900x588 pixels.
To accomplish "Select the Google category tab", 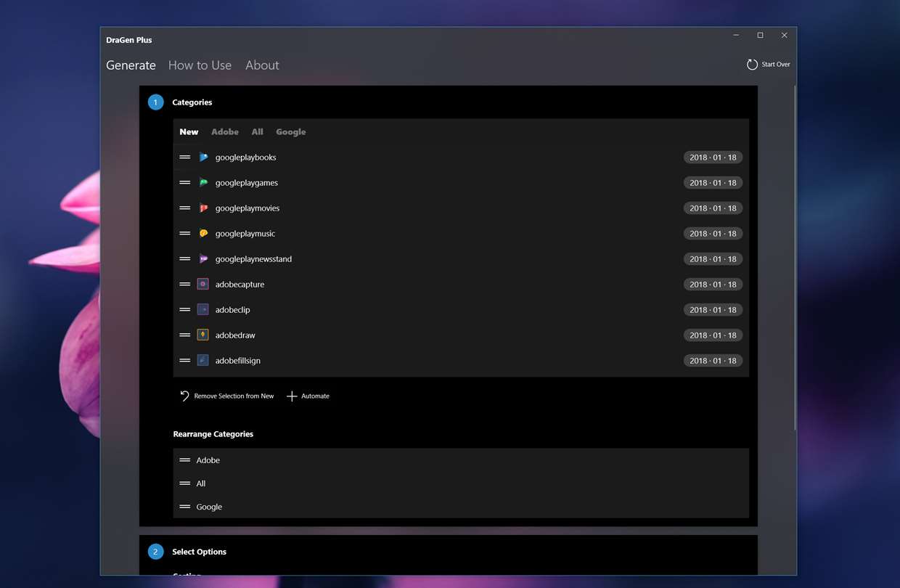I will (291, 132).
